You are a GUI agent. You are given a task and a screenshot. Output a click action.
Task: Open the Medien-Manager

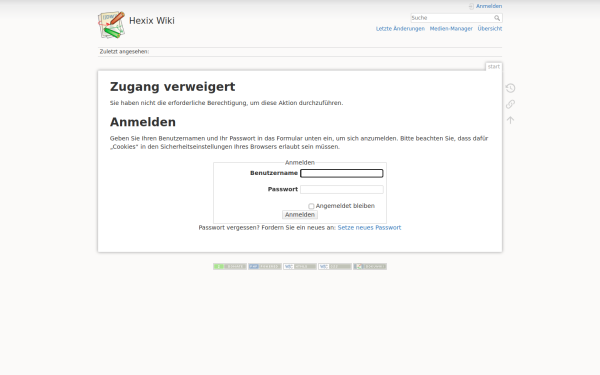click(451, 29)
